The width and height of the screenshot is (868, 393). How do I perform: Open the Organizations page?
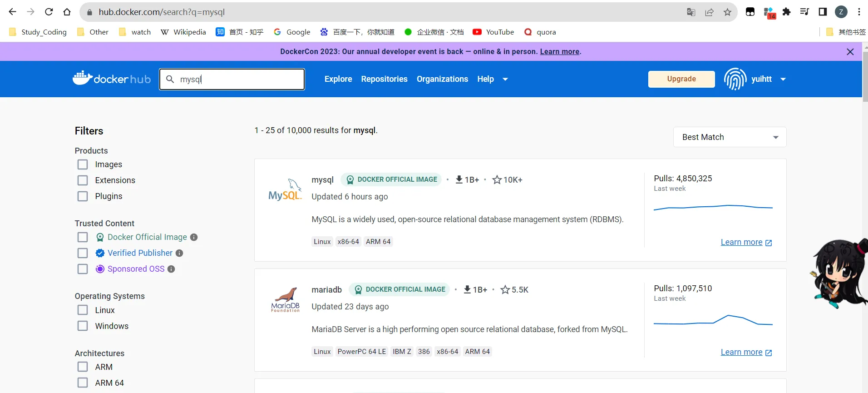coord(442,79)
